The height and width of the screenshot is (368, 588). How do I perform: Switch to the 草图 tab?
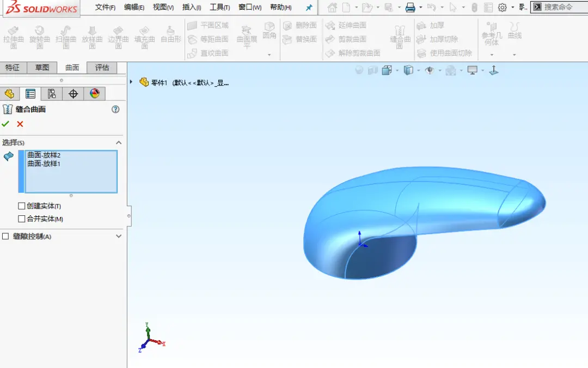click(42, 68)
